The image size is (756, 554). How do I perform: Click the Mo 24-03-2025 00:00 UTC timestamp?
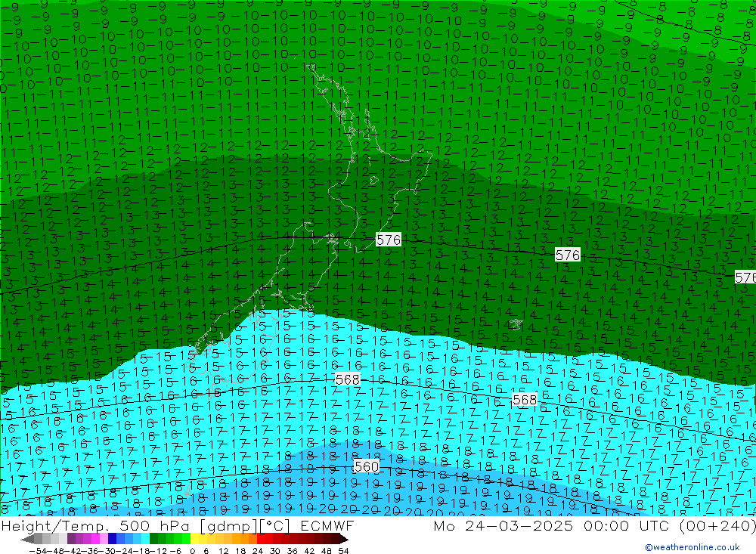coord(594,525)
